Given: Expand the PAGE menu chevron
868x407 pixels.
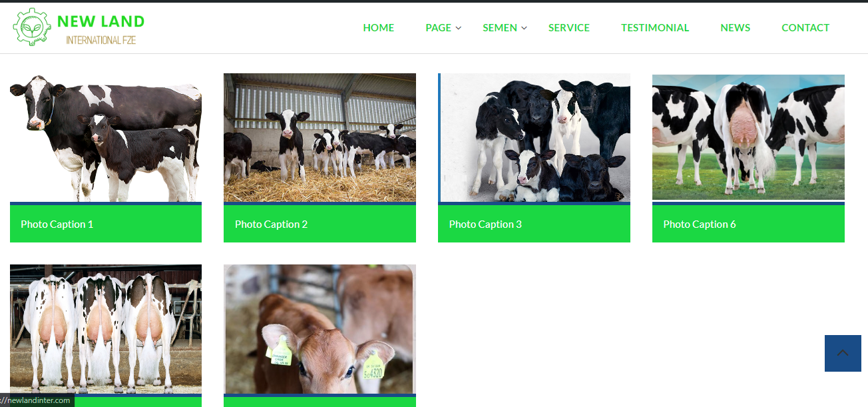Looking at the screenshot, I should click(458, 28).
